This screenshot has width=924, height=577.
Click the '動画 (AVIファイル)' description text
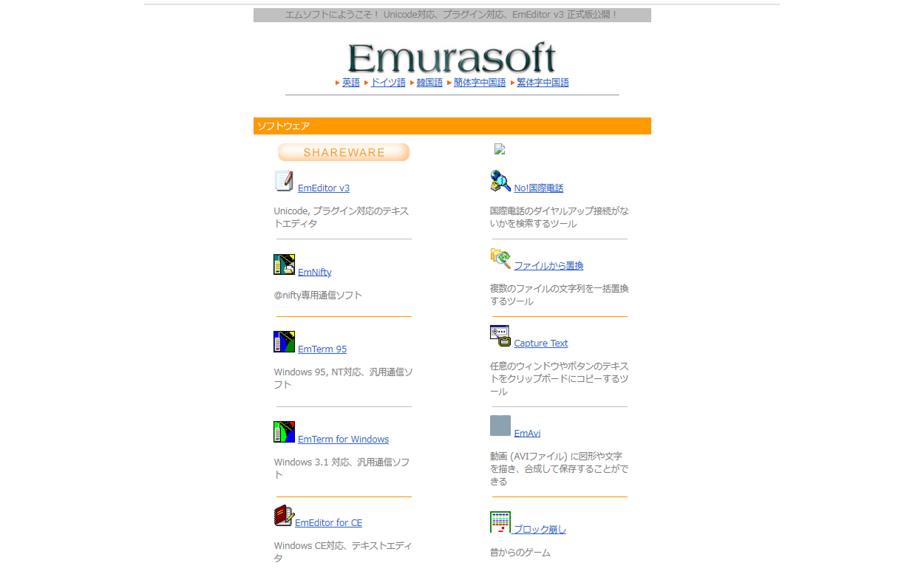coord(560,469)
